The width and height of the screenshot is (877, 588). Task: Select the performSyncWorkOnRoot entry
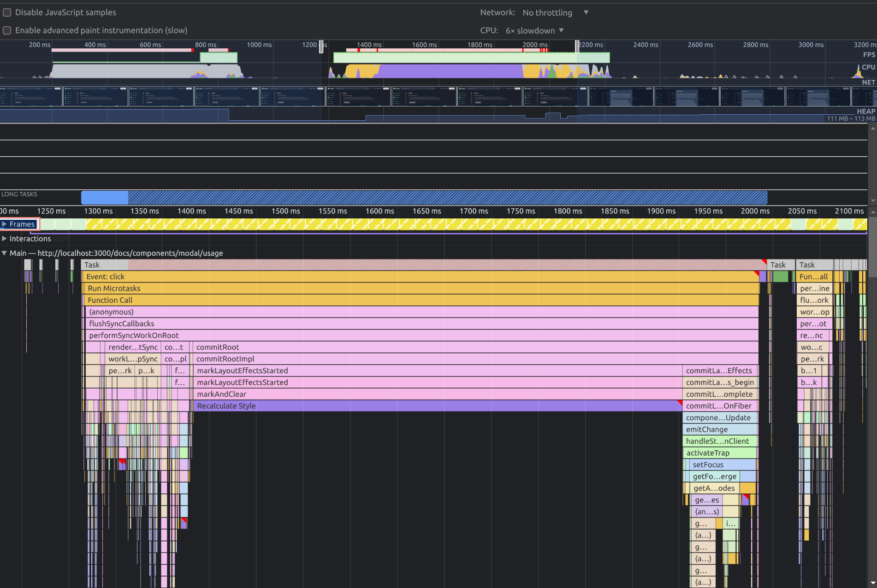click(422, 335)
